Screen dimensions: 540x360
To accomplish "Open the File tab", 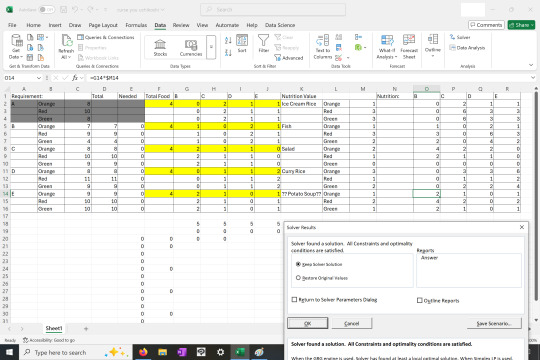I will pos(12,25).
